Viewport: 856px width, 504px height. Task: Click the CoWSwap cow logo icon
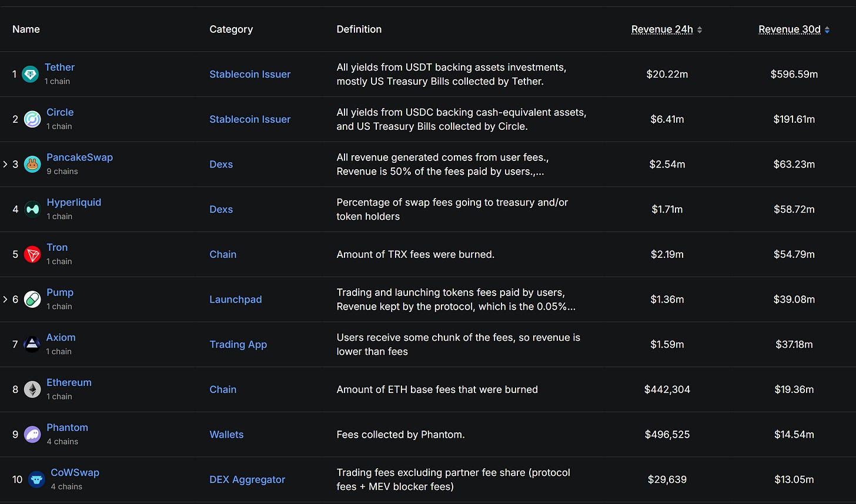point(36,479)
